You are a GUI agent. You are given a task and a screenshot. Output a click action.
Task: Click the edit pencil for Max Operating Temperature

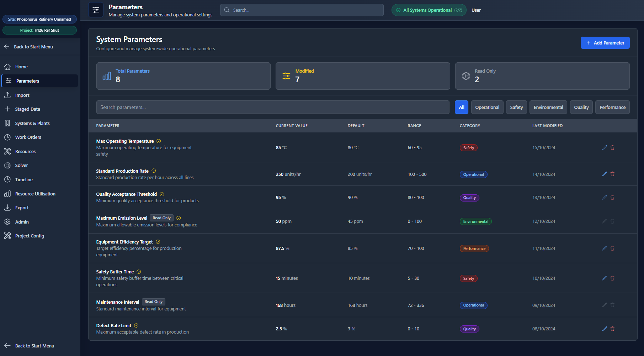pyautogui.click(x=604, y=147)
